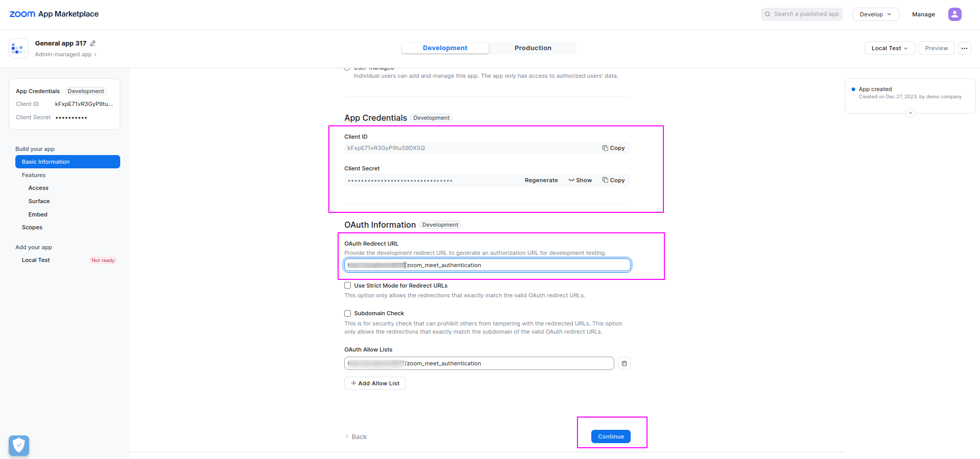
Task: Switch to the Production tab
Action: (532, 48)
